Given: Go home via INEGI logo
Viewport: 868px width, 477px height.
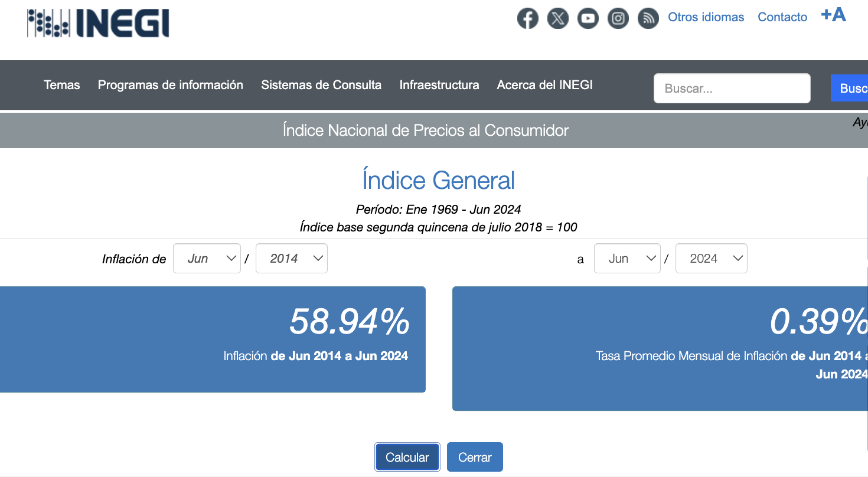Looking at the screenshot, I should (x=98, y=23).
